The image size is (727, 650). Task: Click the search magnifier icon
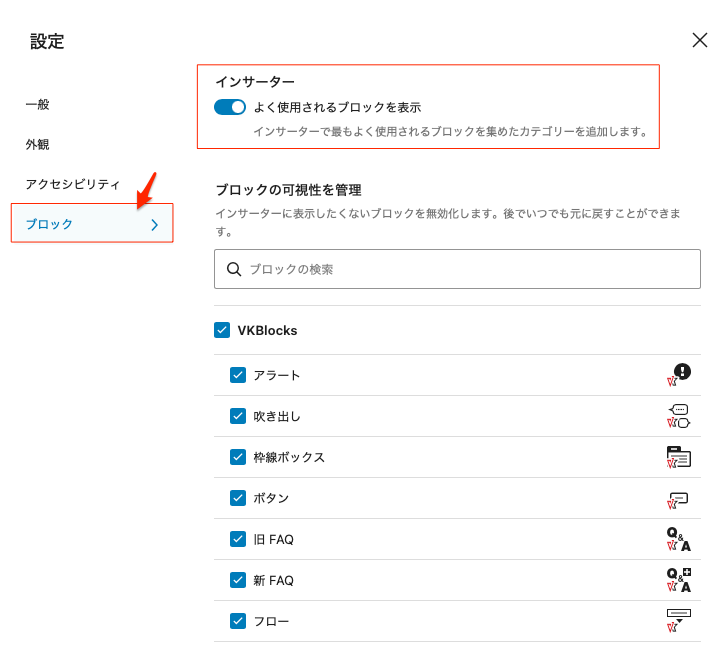pyautogui.click(x=235, y=269)
